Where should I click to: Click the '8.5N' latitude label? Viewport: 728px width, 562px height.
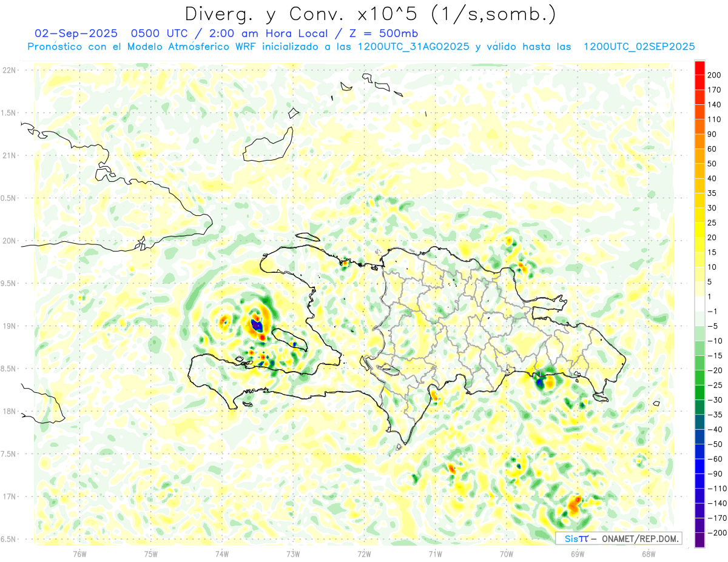[x=9, y=369]
